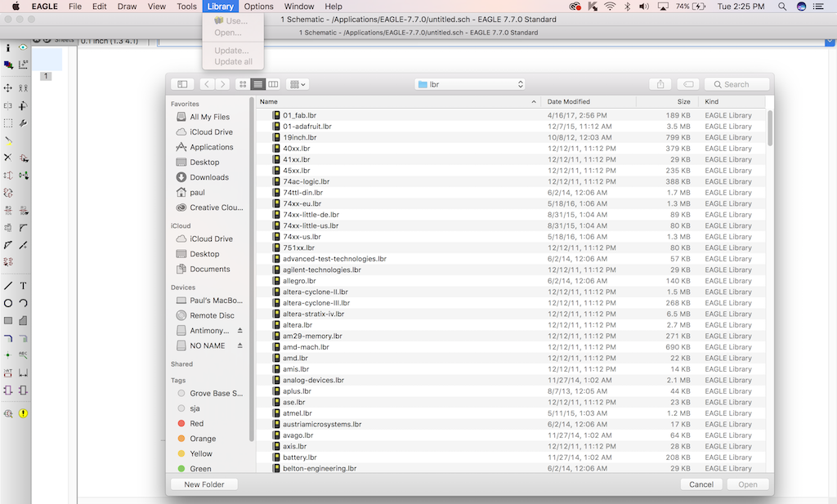Switch file dialog to list view

pyautogui.click(x=258, y=84)
